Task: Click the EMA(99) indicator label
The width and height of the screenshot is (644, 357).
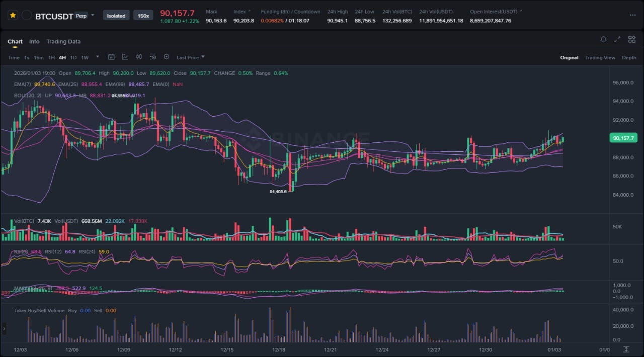Action: pos(116,84)
